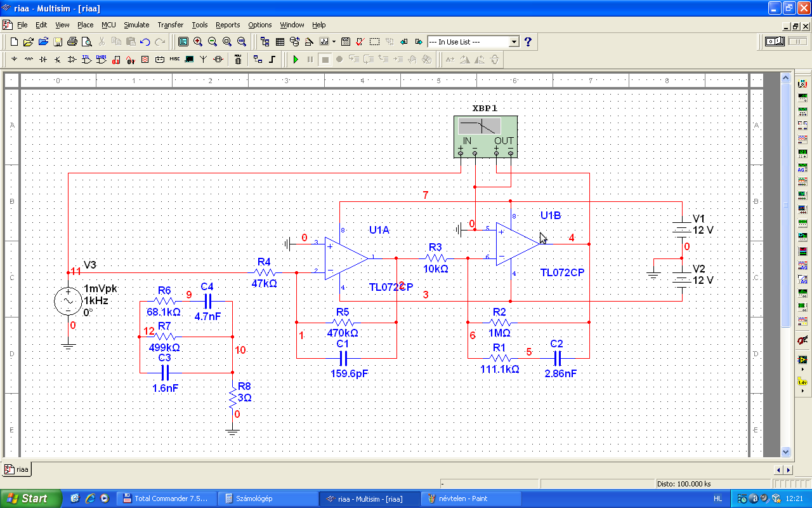Image resolution: width=812 pixels, height=508 pixels.
Task: Select the R4 47kΩ resistor
Action: pos(265,272)
